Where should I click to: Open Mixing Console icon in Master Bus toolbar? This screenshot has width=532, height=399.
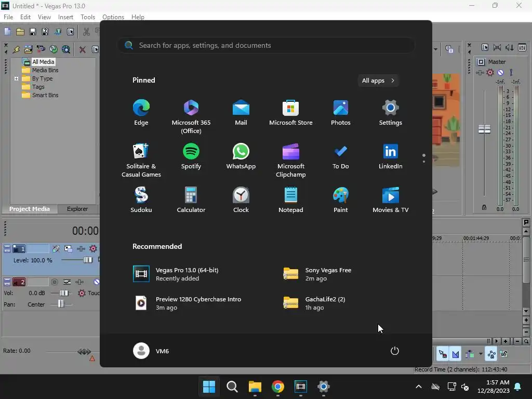[522, 47]
